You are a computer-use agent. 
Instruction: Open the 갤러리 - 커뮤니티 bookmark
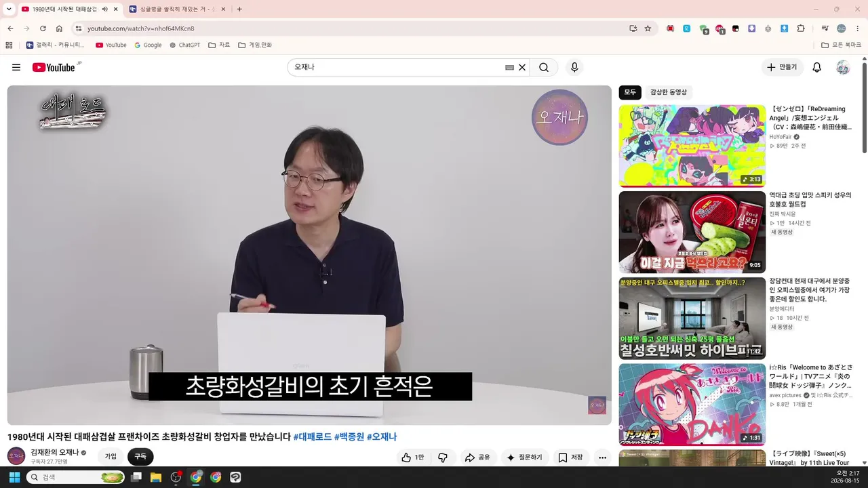coord(56,45)
